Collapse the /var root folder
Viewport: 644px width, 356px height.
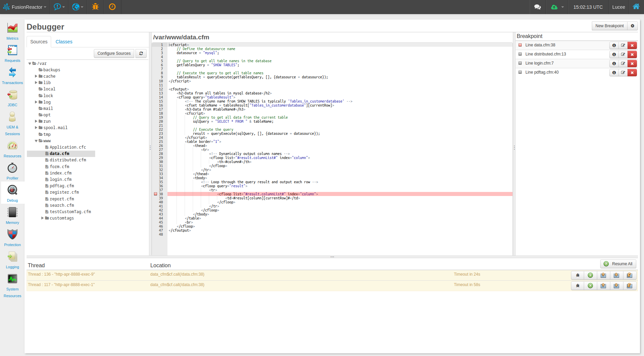(30, 64)
